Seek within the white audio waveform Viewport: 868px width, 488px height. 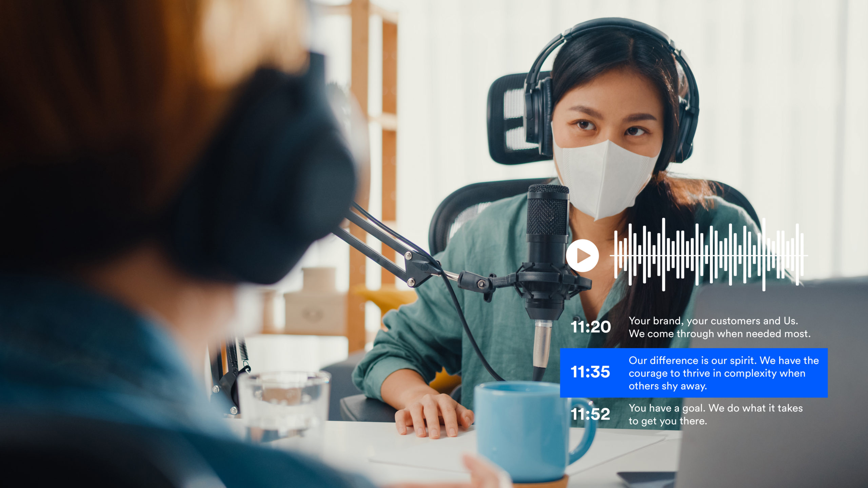coord(709,255)
